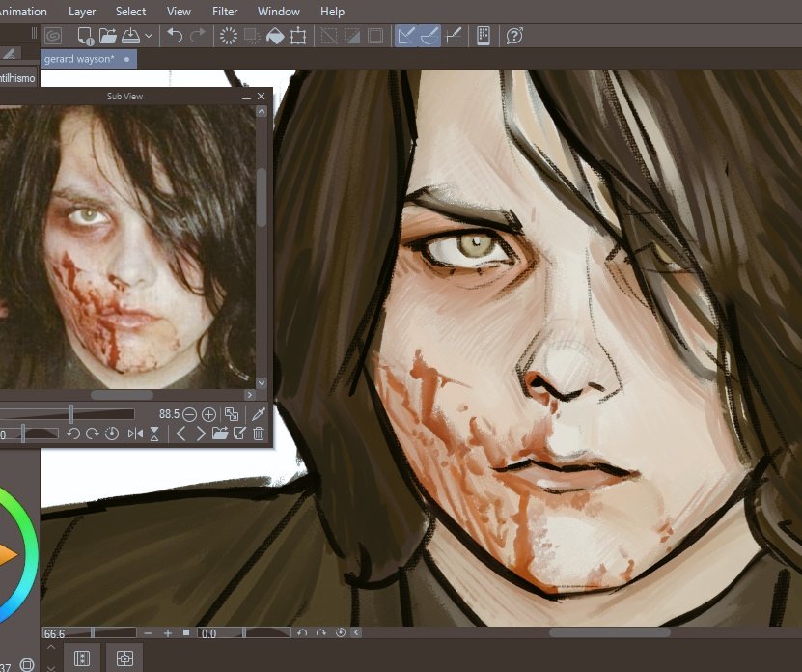Viewport: 802px width, 672px height.
Task: Flip Sub View image vertically
Action: 154,434
